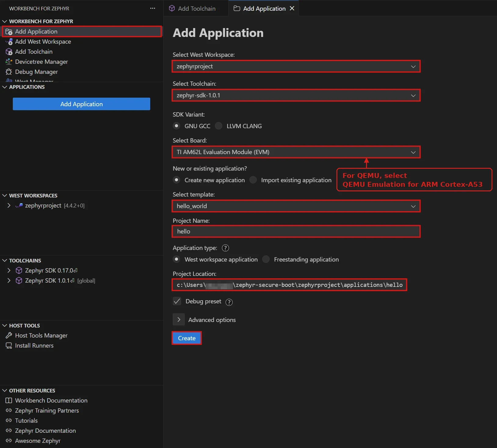Switch to the Add Toolchain tab
Screen dimensions: 497x448
click(x=196, y=9)
